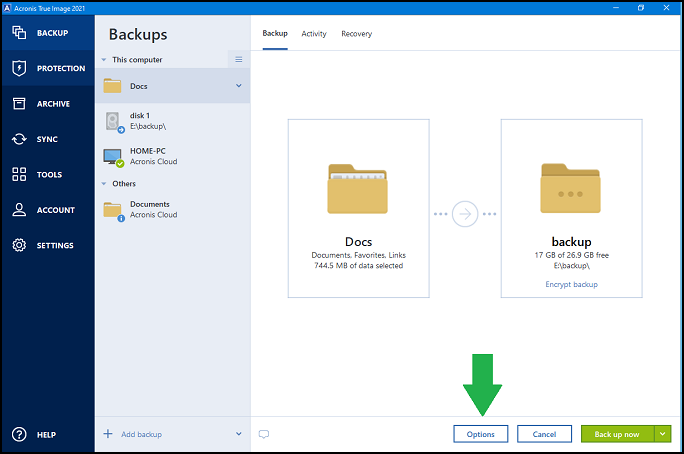Select HELP label in the sidebar
This screenshot has height=454, width=684.
tap(46, 435)
